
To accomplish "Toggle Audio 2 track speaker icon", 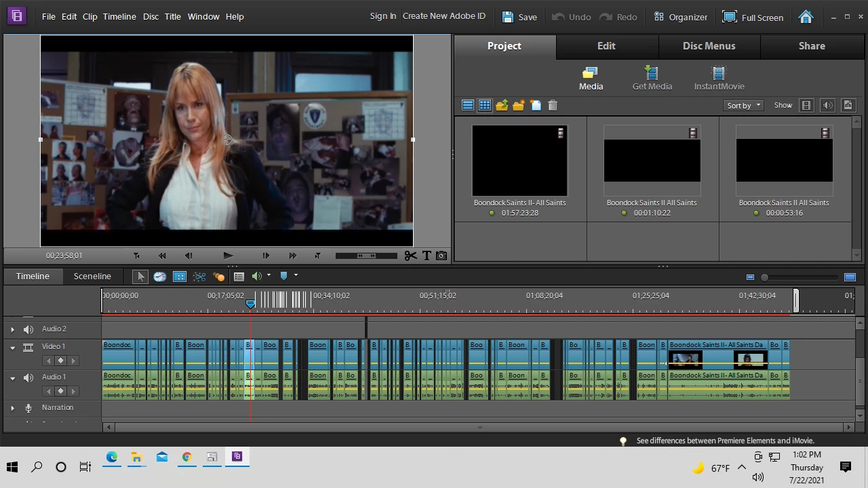I will (28, 329).
